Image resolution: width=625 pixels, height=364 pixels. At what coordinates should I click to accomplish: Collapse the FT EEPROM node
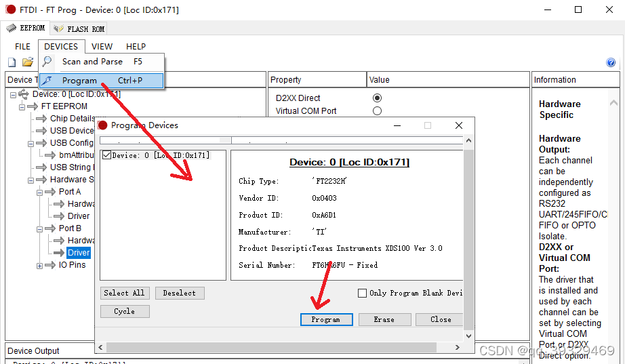tap(22, 107)
